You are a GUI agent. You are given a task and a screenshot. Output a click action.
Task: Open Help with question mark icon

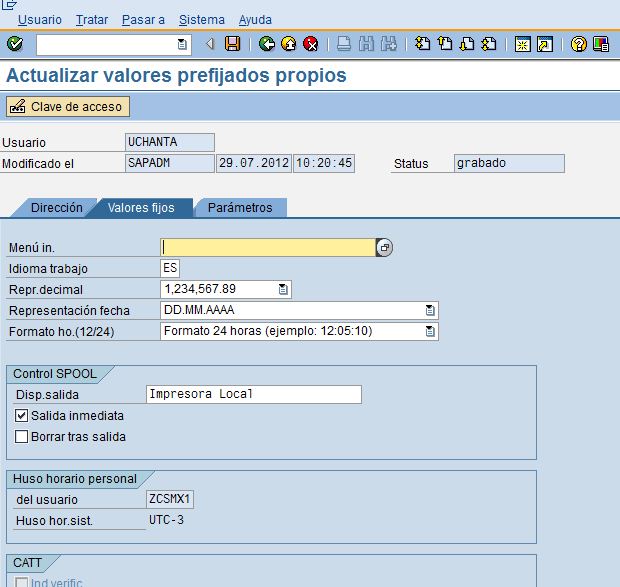coord(578,44)
